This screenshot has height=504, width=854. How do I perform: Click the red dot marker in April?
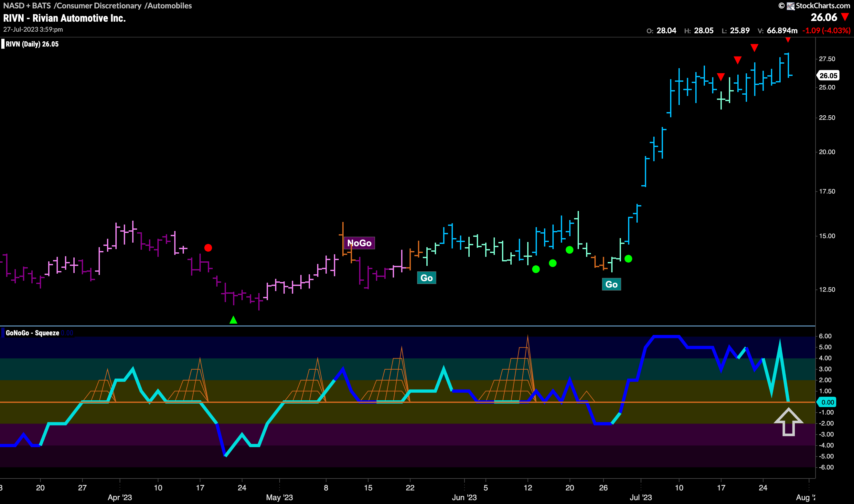[208, 248]
